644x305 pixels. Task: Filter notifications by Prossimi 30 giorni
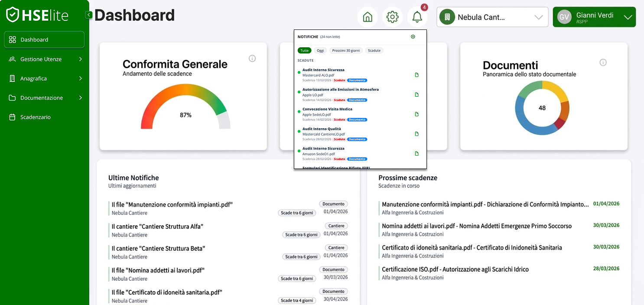[346, 51]
